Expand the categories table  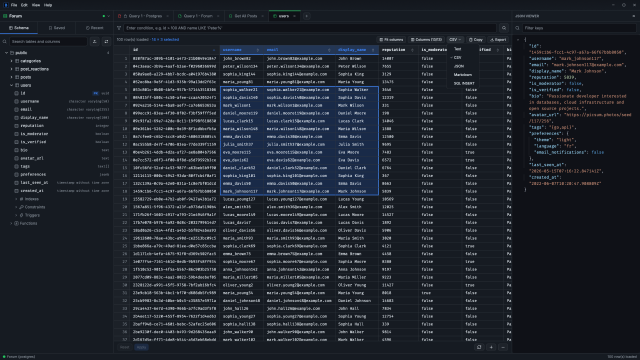pyautogui.click(x=11, y=61)
